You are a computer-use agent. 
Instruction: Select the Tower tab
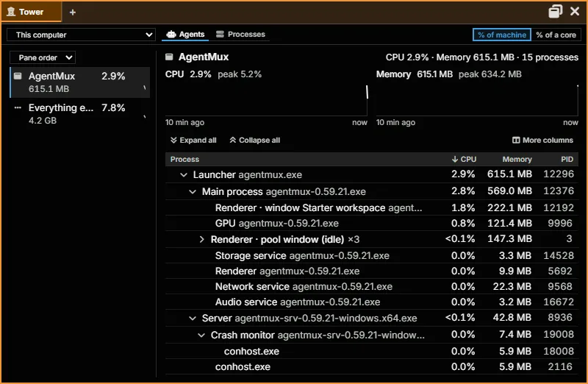click(31, 12)
